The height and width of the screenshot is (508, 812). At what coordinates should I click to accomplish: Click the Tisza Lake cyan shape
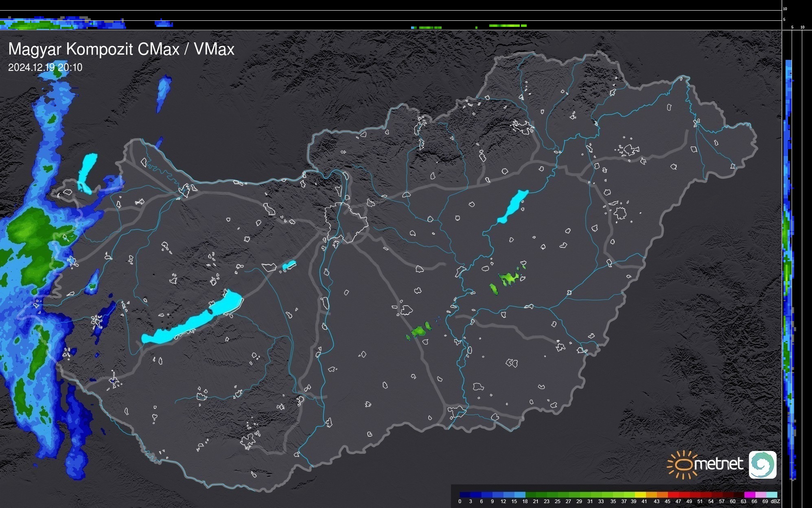(513, 207)
